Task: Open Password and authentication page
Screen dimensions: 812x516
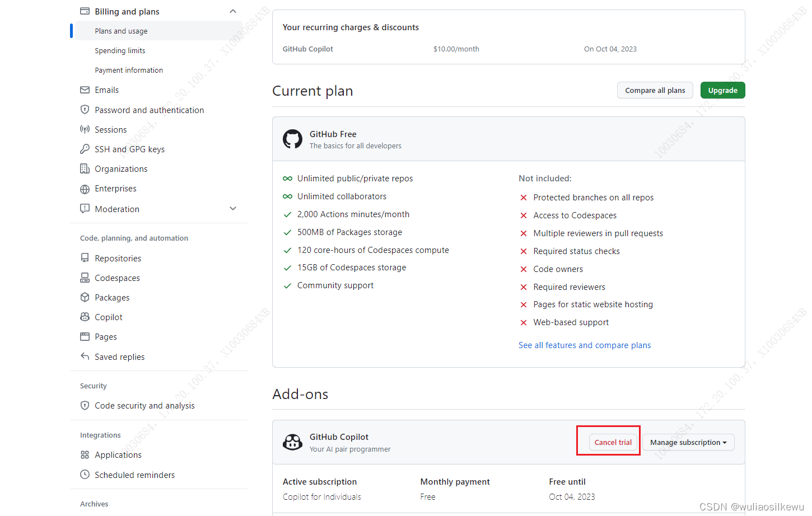Action: (149, 110)
